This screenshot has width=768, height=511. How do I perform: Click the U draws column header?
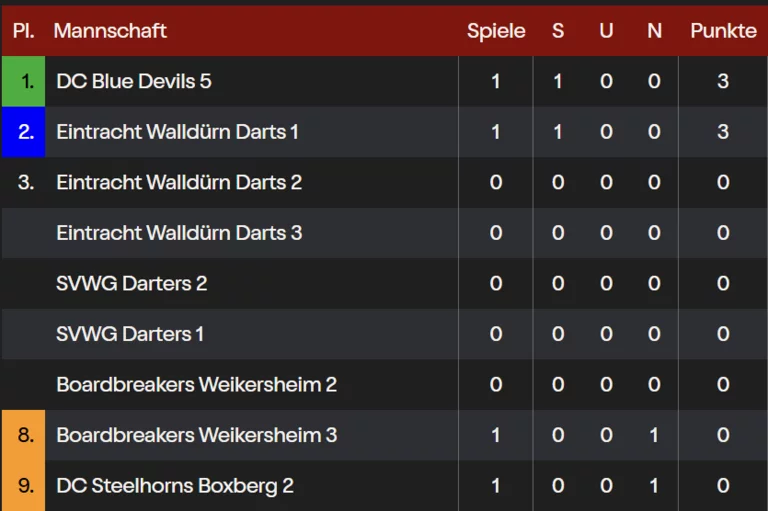tap(606, 31)
